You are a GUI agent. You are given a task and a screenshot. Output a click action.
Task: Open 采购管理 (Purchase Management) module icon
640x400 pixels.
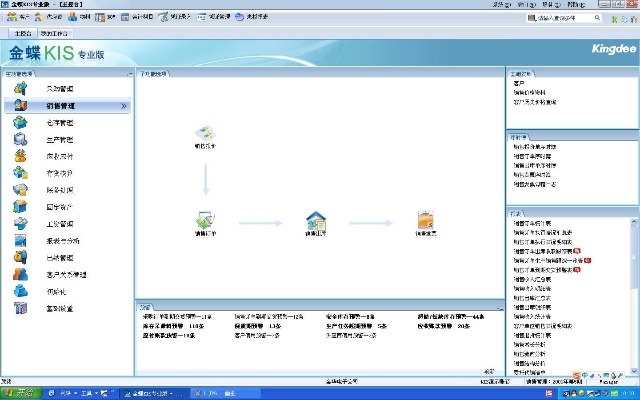point(21,89)
